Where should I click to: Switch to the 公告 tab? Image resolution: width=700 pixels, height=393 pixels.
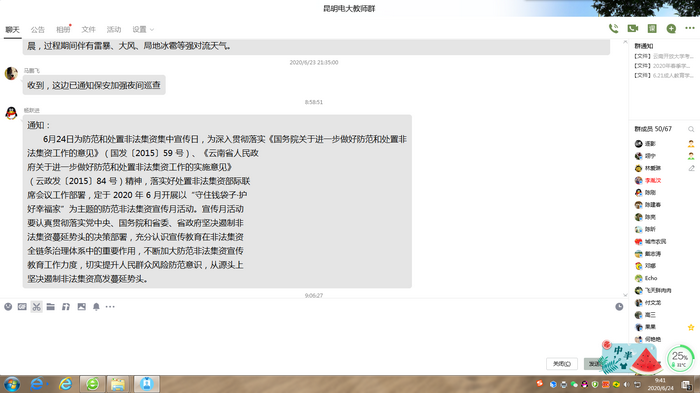38,29
